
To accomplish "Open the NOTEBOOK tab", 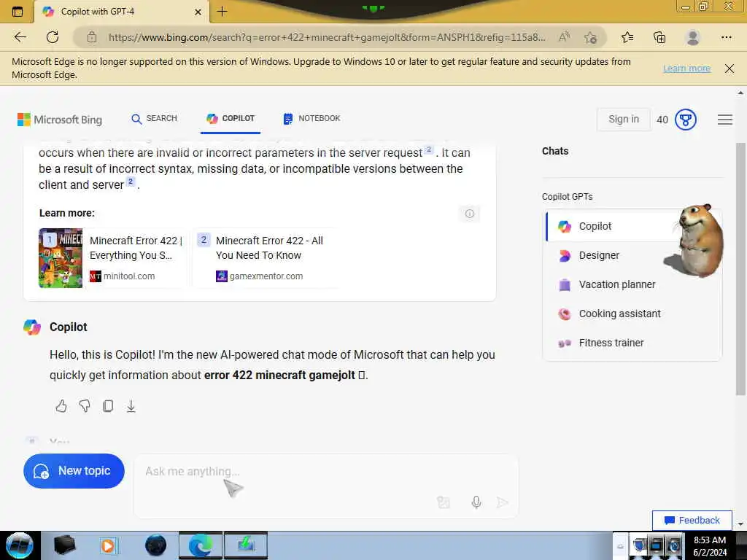I will (311, 119).
